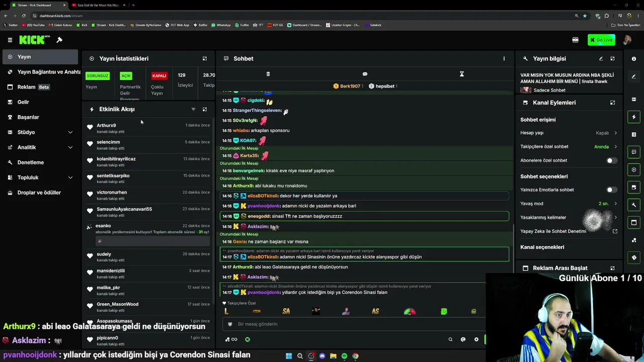Viewport: 644px width, 362px height.
Task: Open Droplar ve ödüller page
Action: 39,193
